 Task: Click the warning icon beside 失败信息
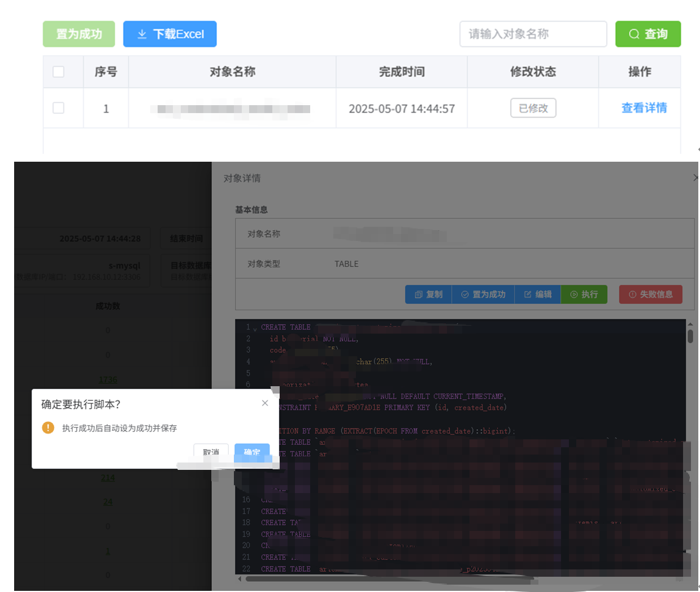(x=632, y=295)
